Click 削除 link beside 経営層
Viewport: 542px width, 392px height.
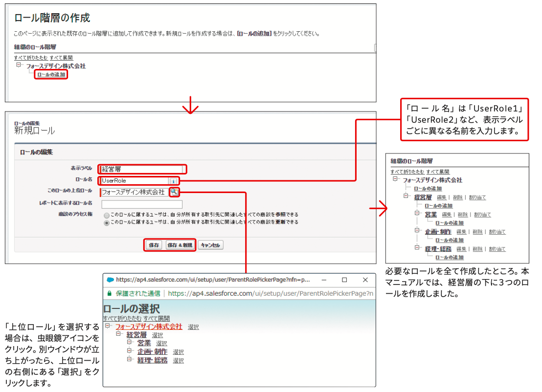[x=458, y=197]
